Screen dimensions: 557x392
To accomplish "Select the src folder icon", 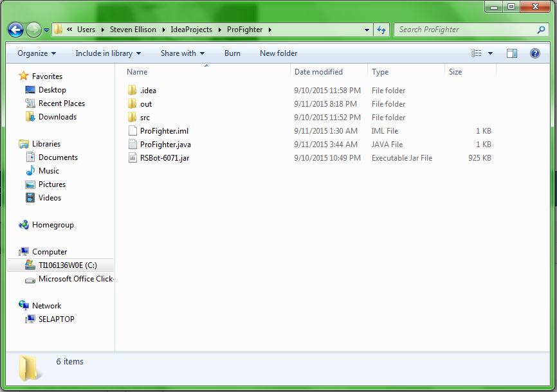I will [x=132, y=117].
